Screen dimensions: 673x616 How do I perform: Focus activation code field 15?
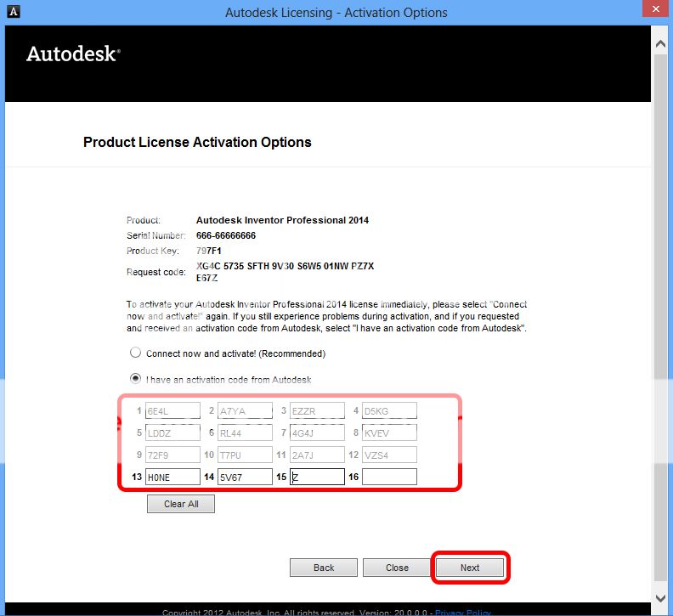point(317,477)
